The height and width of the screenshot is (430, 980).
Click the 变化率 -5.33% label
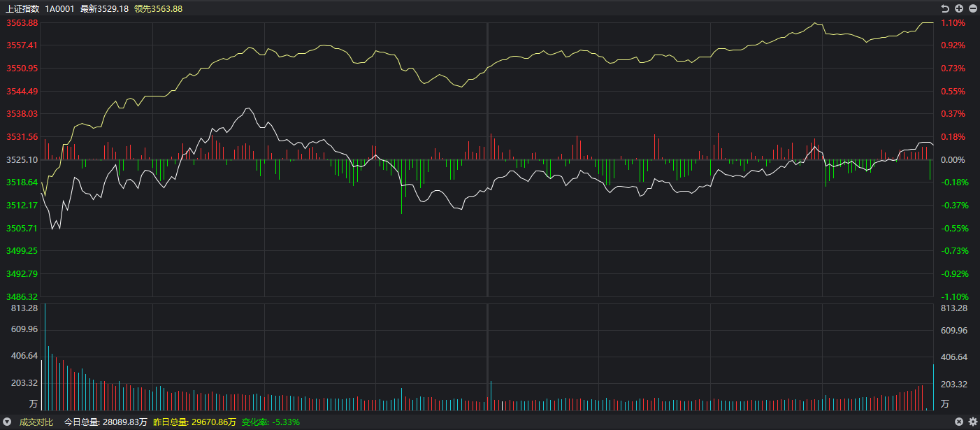[x=271, y=422]
